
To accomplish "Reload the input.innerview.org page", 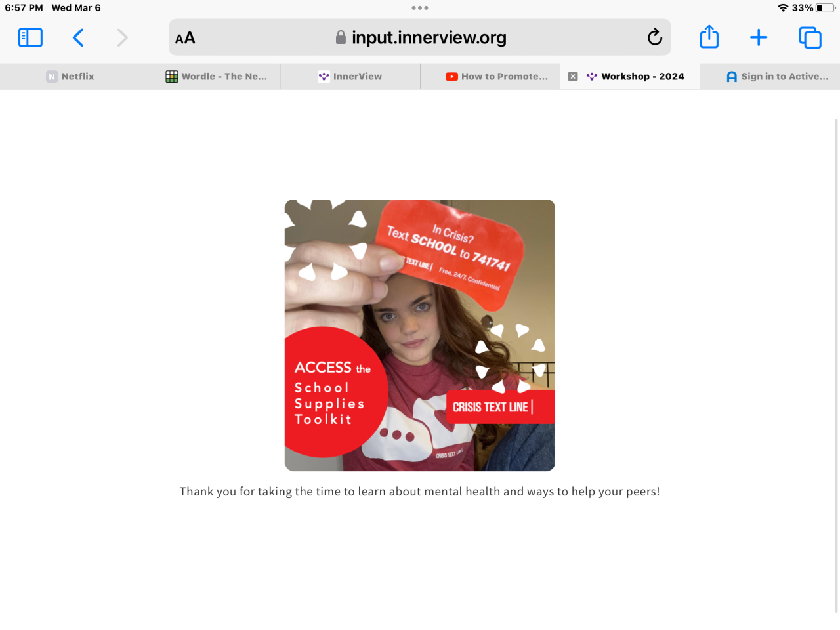I will (654, 37).
